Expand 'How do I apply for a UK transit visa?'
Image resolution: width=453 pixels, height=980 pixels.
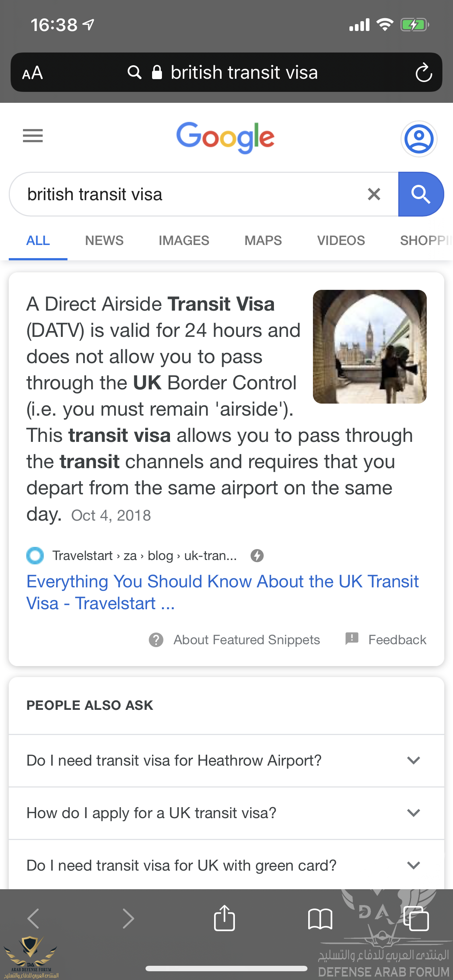pos(226,813)
